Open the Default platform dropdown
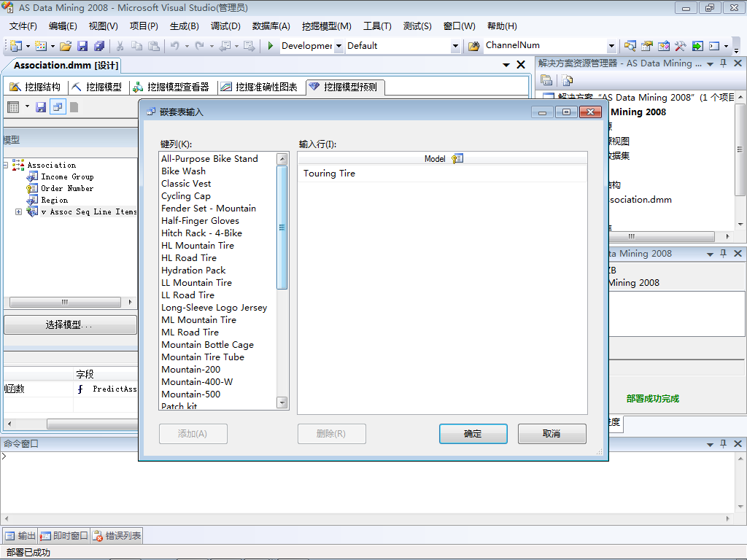Image resolution: width=747 pixels, height=560 pixels. 455,46
